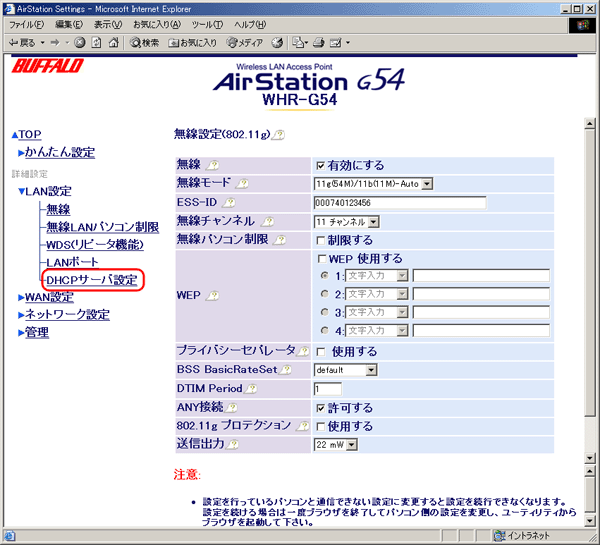This screenshot has height=545, width=600.
Task: Uncheck ANY接続 許可する checkbox
Action: tap(321, 408)
